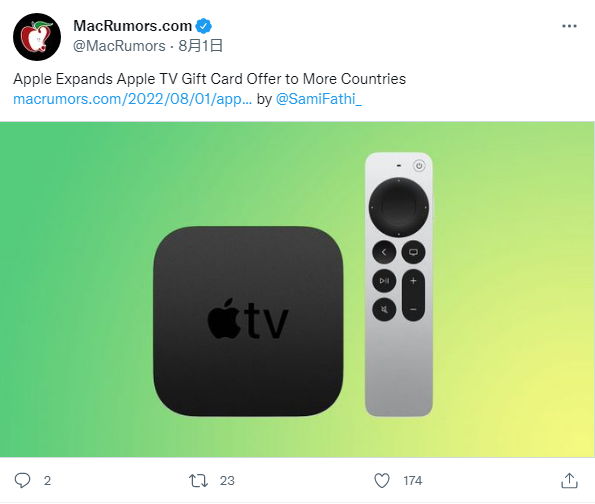The width and height of the screenshot is (595, 504).
Task: Retweet the post using the retweet icon
Action: click(x=198, y=480)
